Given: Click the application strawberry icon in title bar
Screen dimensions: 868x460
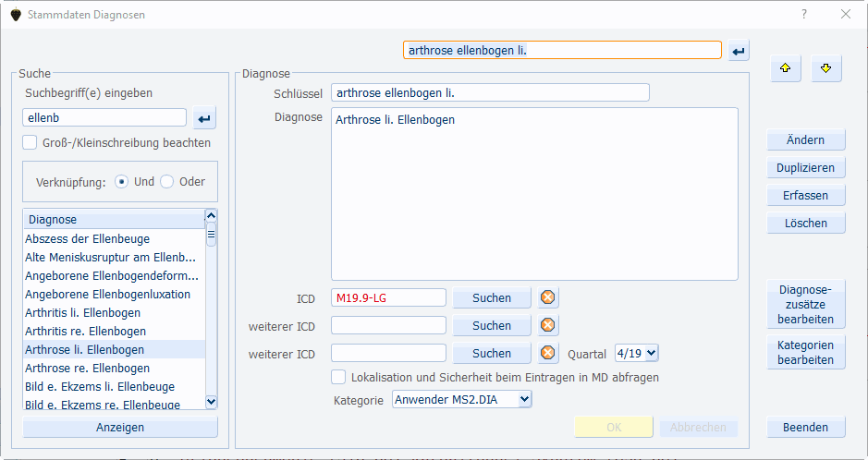Looking at the screenshot, I should (16, 15).
